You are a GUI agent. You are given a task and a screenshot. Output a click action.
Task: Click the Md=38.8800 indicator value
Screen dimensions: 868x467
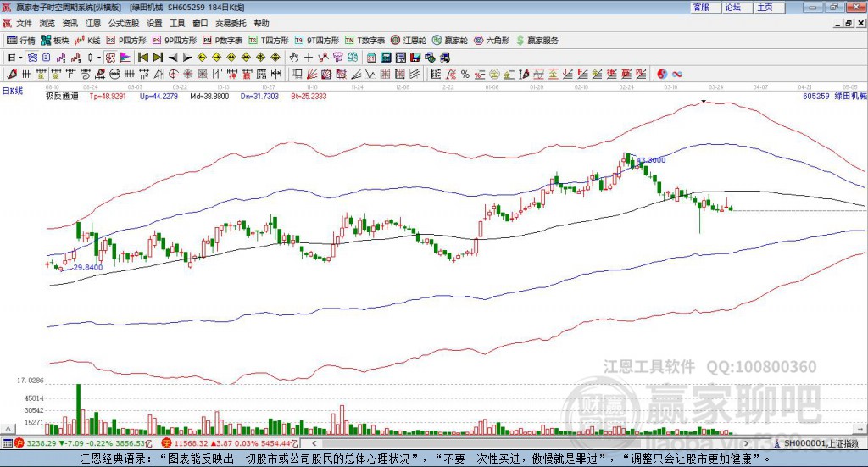coord(209,97)
